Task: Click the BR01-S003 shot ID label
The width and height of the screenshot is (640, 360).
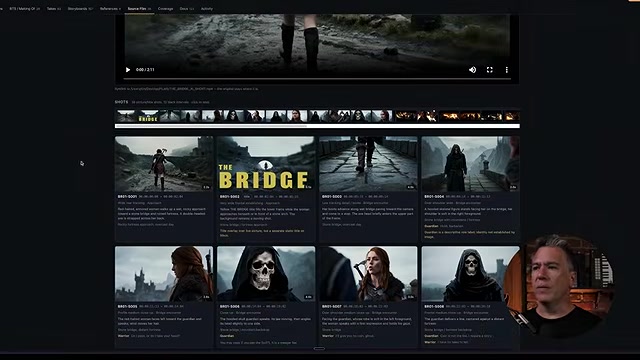Action: 332,196
